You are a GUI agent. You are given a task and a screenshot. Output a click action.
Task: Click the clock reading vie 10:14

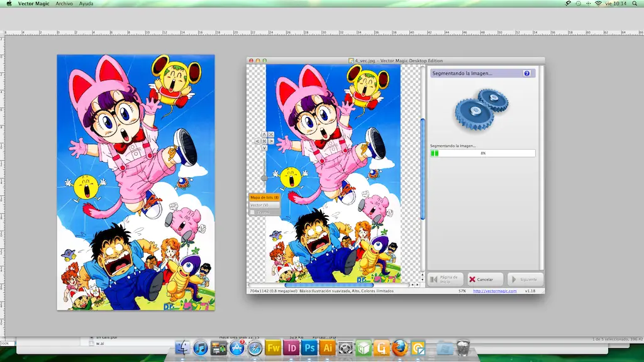[x=616, y=3]
